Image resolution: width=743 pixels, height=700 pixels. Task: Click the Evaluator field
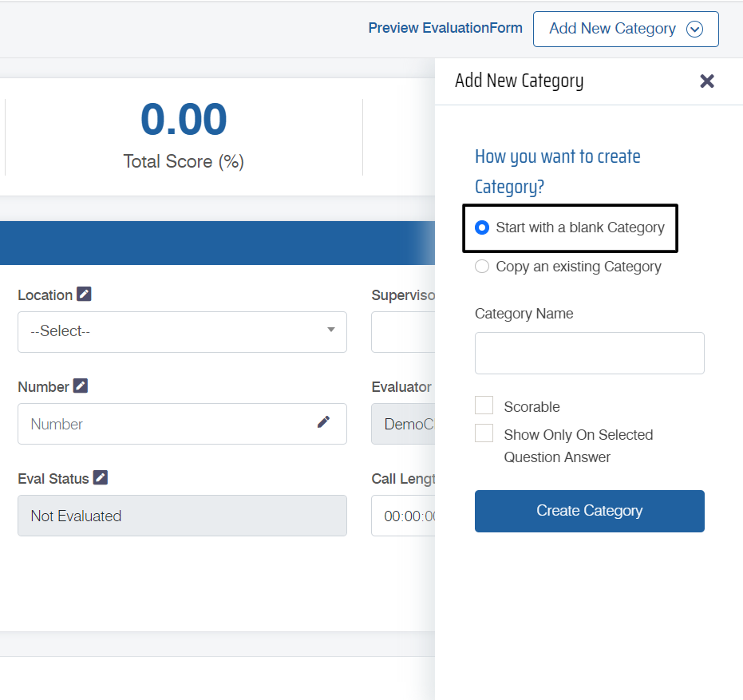point(404,424)
